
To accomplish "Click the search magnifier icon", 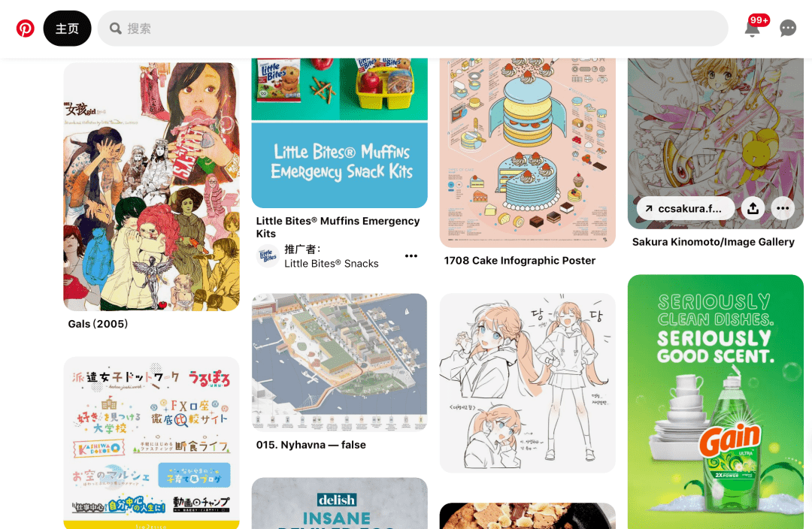I will pyautogui.click(x=116, y=29).
